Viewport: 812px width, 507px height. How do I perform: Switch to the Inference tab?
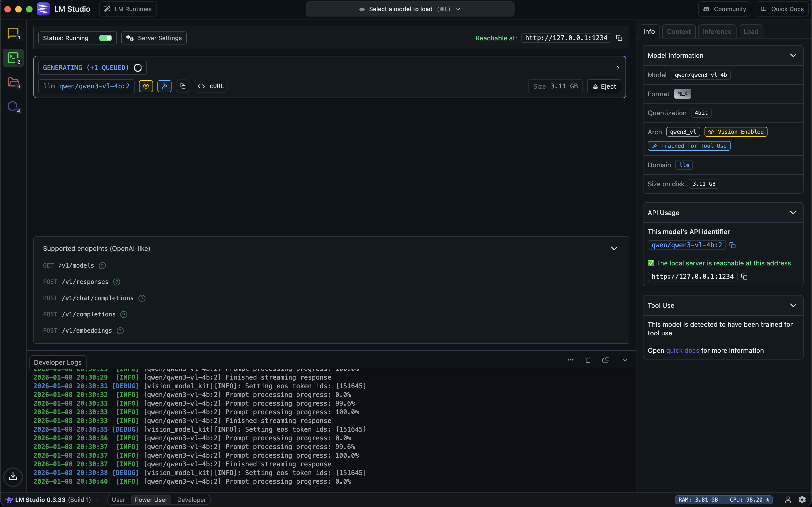click(x=717, y=31)
